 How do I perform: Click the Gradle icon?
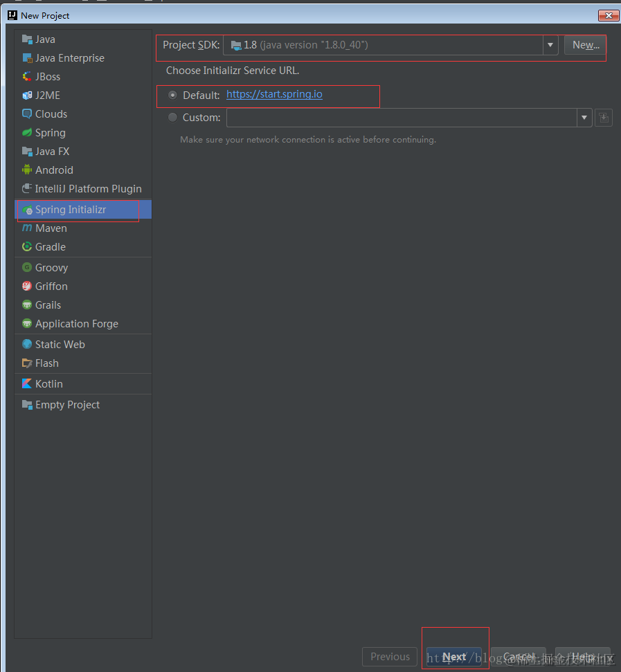click(x=27, y=247)
